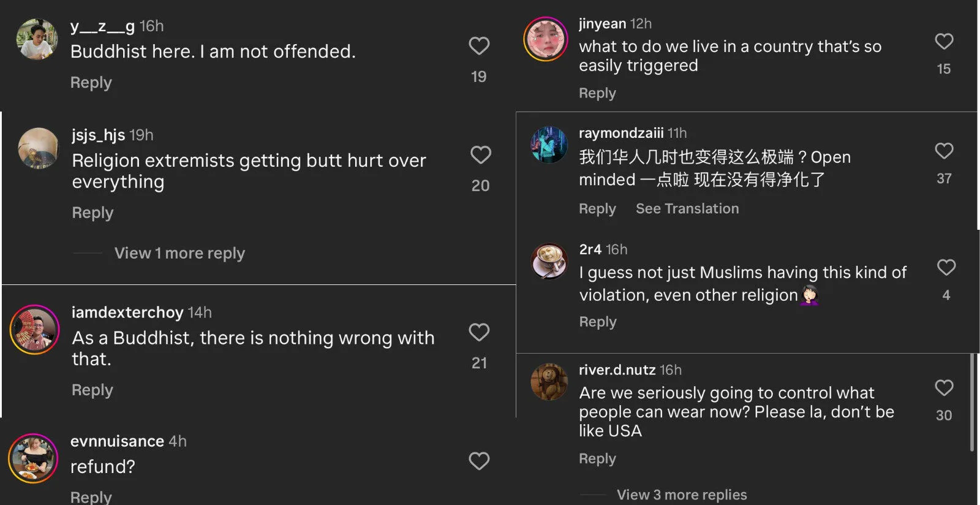Heart raymondzaiii's Open minded comment
The width and height of the screenshot is (980, 505).
point(944,151)
